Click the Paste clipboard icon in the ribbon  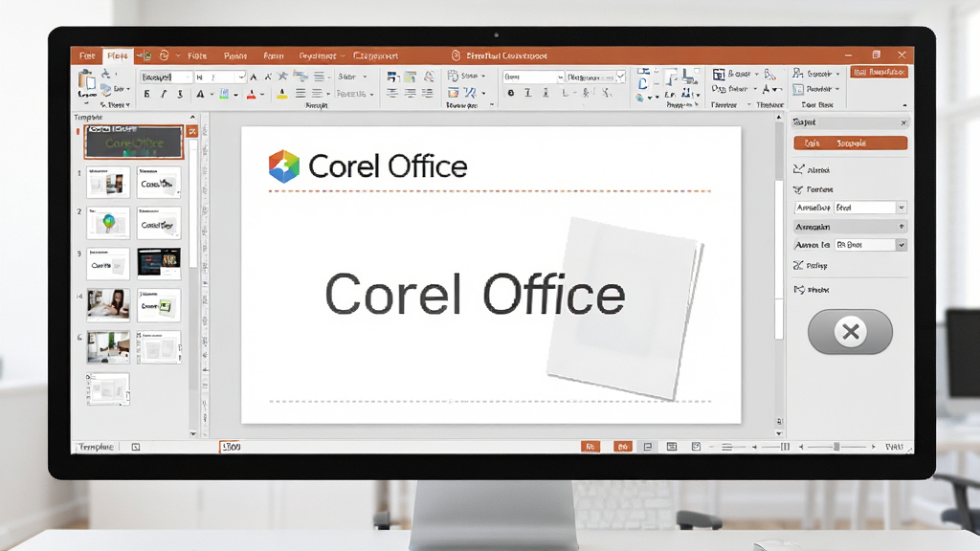tap(86, 81)
